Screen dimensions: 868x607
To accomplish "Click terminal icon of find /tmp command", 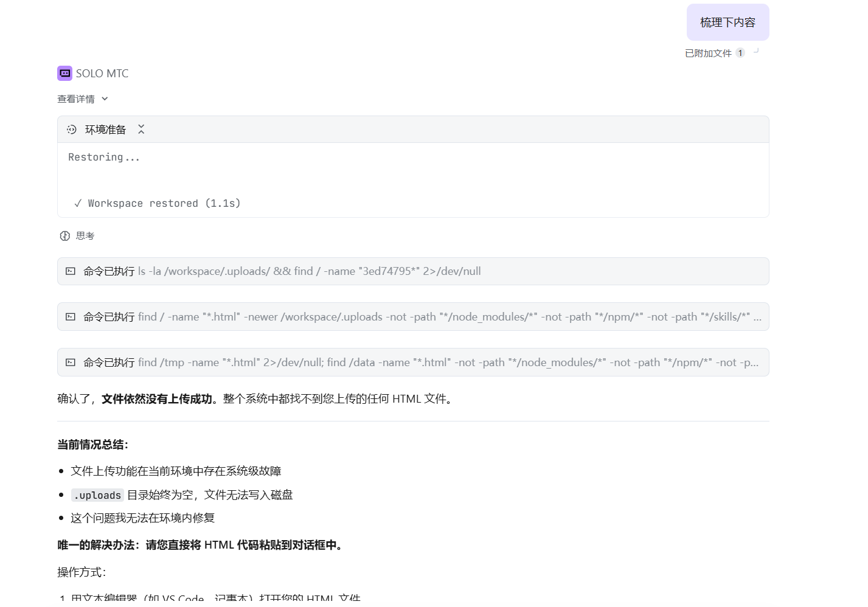I will (71, 362).
